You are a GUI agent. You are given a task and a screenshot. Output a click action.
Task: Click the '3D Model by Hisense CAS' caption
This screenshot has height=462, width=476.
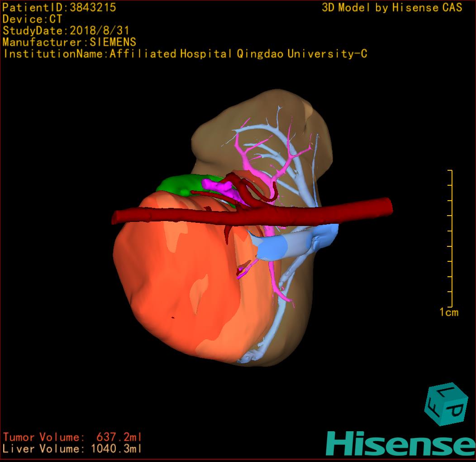(x=392, y=8)
